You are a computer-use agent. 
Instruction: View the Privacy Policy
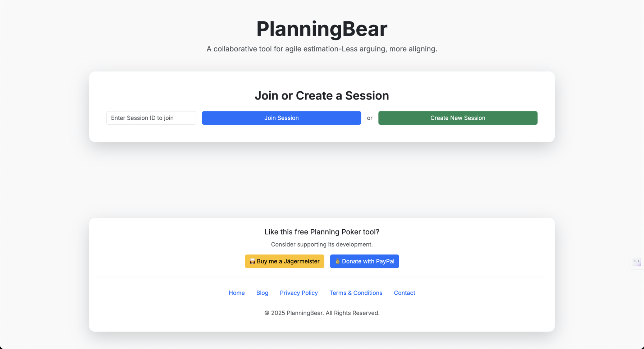pyautogui.click(x=299, y=293)
